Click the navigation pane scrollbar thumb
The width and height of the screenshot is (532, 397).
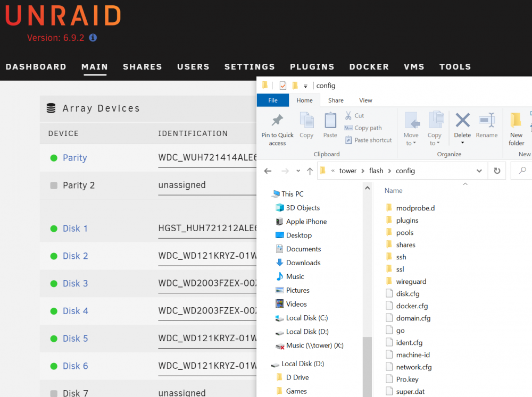(x=367, y=367)
